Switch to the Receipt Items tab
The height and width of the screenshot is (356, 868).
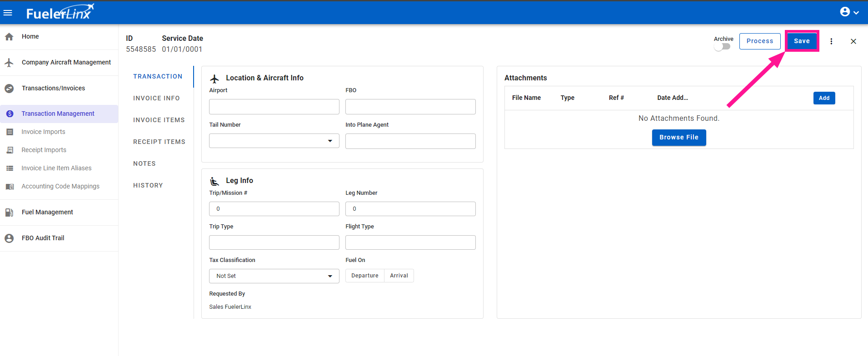[x=159, y=142]
